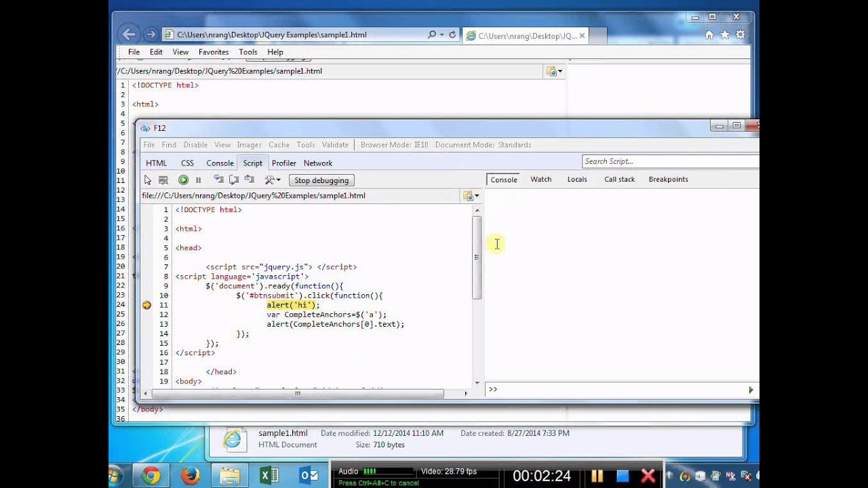Open F12 File menu
The width and height of the screenshot is (868, 488).
(149, 145)
